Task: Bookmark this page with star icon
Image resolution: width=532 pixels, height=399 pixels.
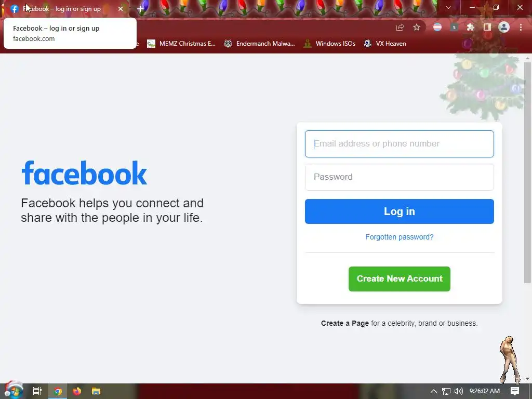Action: pos(417,28)
